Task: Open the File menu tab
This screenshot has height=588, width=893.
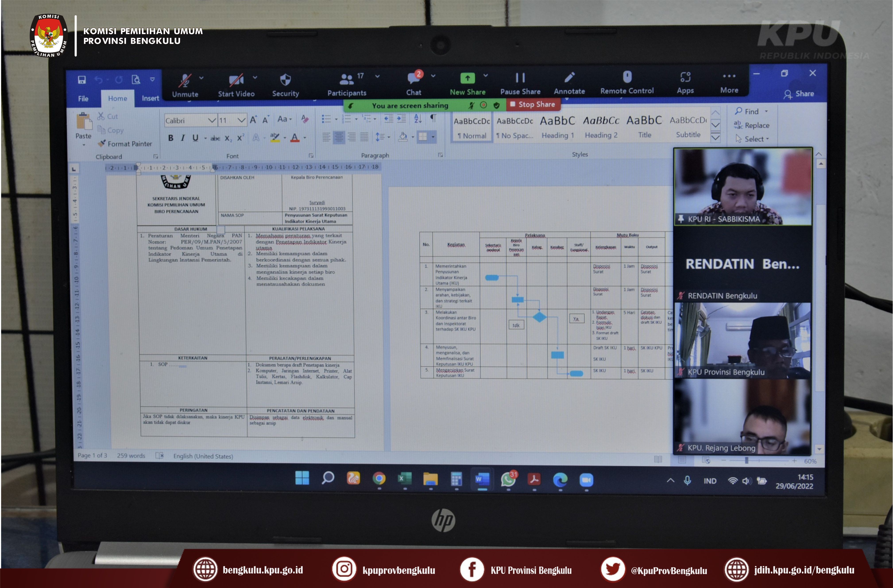Action: (83, 99)
